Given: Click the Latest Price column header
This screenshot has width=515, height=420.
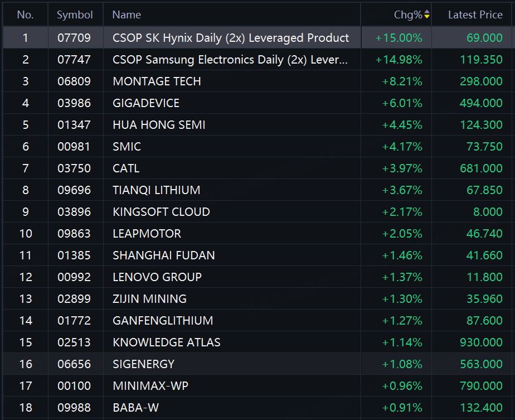Looking at the screenshot, I should click(x=475, y=15).
